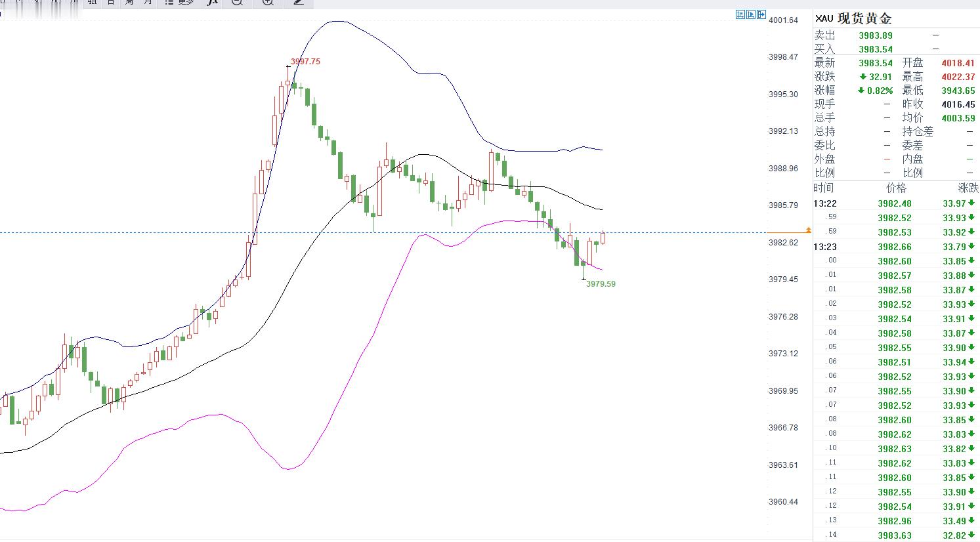Click the 最新 label

[824, 63]
